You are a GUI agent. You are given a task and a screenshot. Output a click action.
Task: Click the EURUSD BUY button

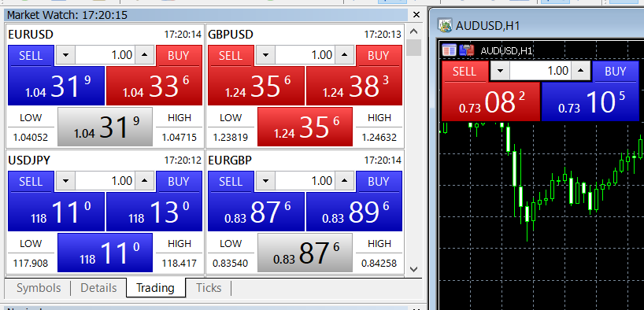[x=179, y=55]
